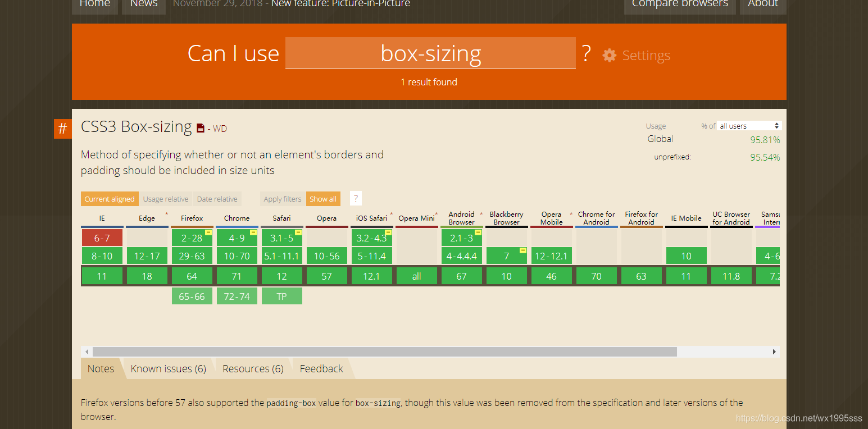Viewport: 868px width, 429px height.
Task: Click the Global 95.81% usage value
Action: pos(765,140)
